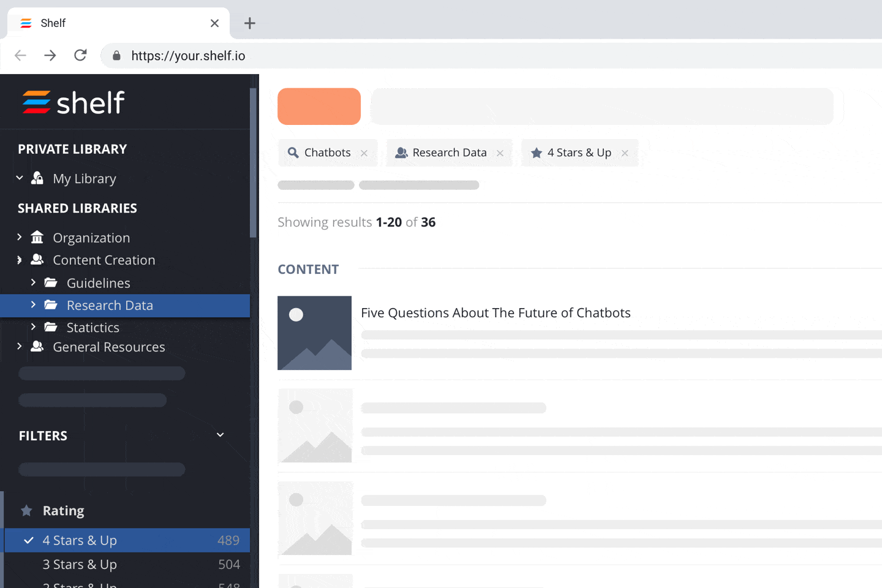Click the Guidelines folder icon
This screenshot has width=882, height=588.
(x=51, y=282)
